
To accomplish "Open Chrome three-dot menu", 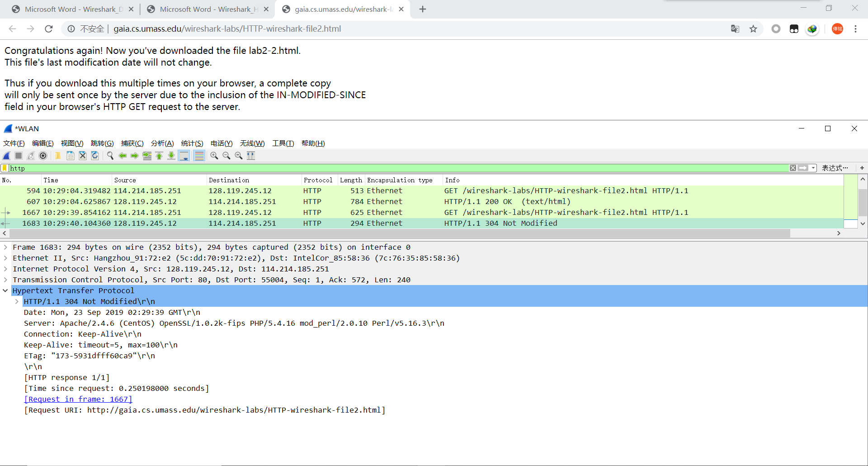I will click(x=855, y=29).
